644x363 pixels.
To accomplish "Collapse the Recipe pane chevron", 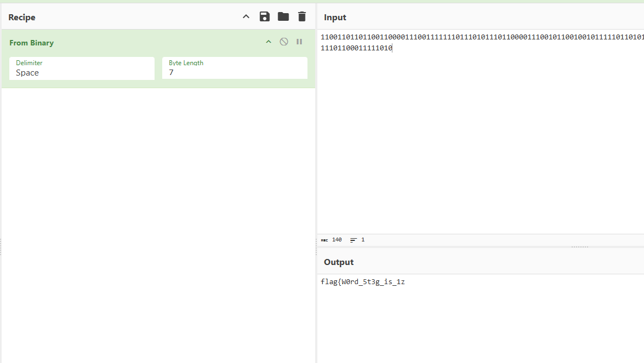I will pos(246,17).
